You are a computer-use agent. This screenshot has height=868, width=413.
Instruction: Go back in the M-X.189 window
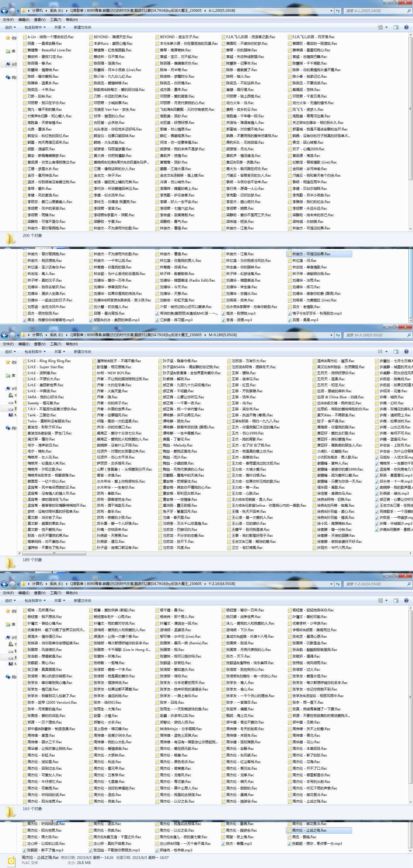coord(5,335)
